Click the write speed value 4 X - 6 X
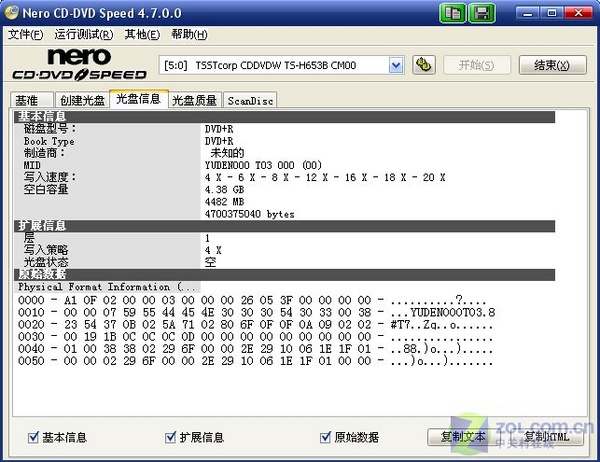The height and width of the screenshot is (462, 600). coord(325,177)
